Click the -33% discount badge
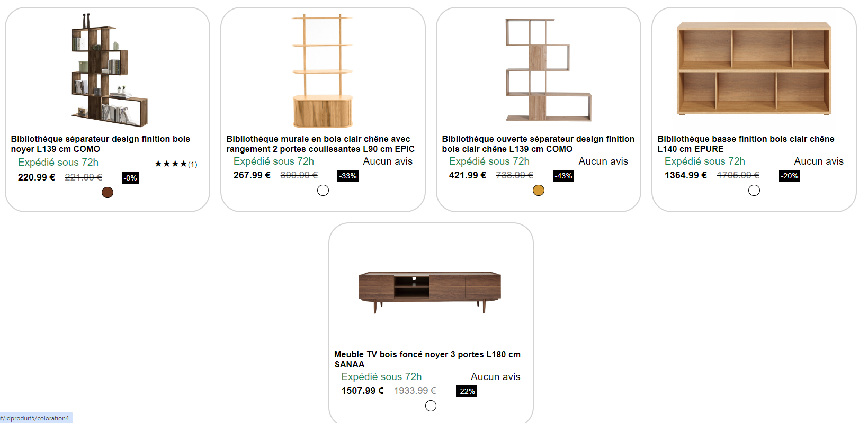This screenshot has width=868, height=423. click(348, 176)
